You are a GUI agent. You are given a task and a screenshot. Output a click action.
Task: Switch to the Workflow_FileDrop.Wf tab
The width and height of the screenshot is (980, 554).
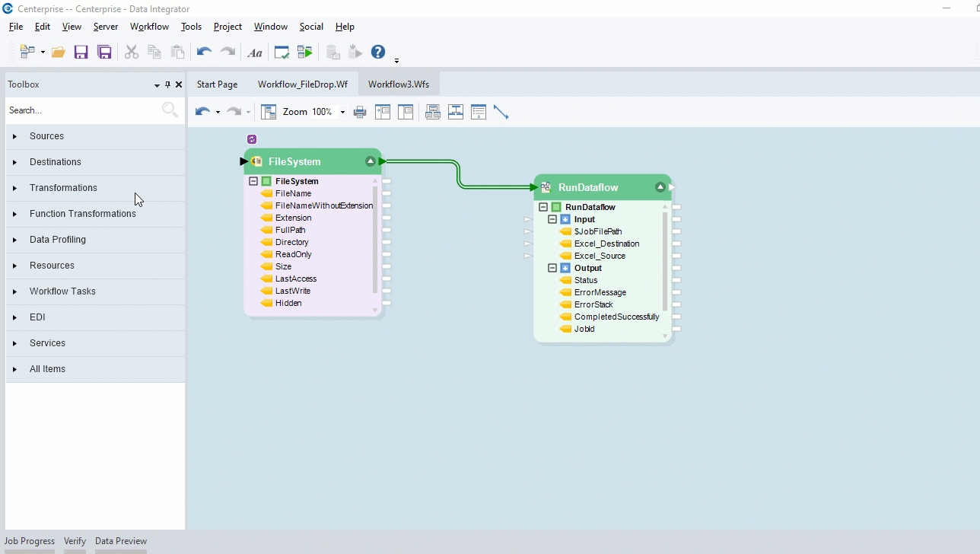(x=302, y=84)
